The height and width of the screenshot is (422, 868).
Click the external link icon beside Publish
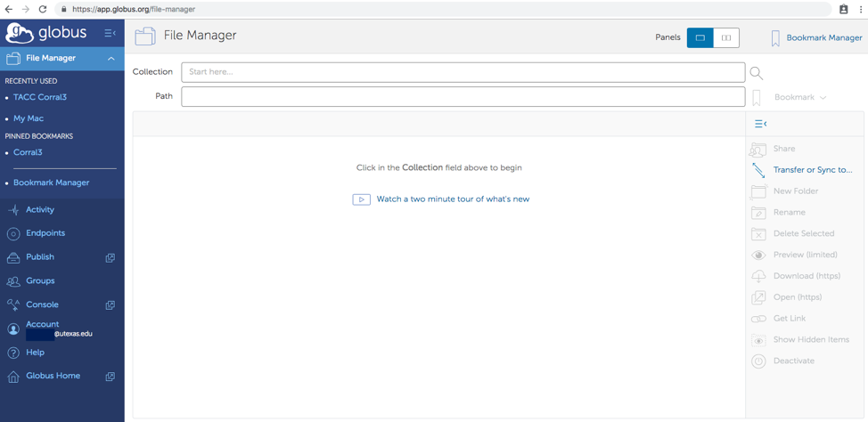click(111, 257)
